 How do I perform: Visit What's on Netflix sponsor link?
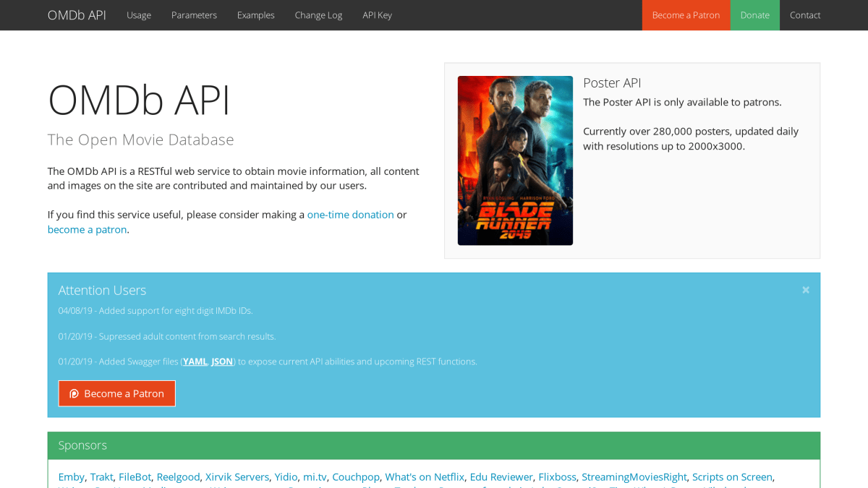click(x=425, y=477)
